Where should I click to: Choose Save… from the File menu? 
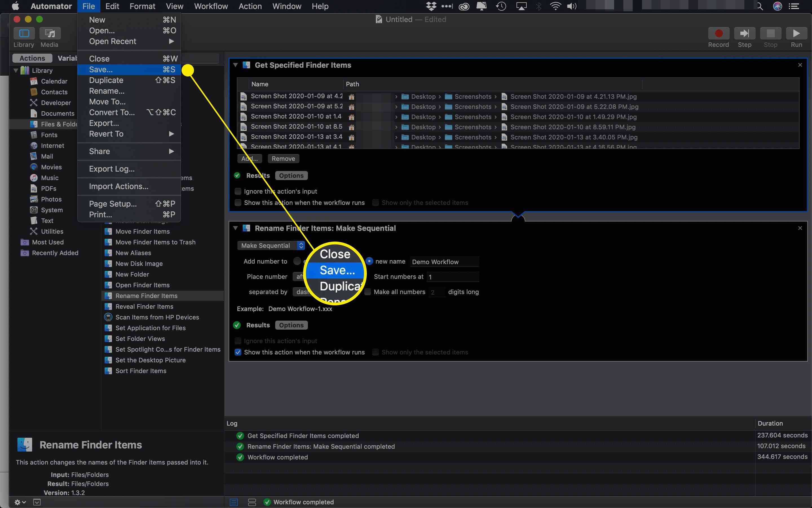129,69
